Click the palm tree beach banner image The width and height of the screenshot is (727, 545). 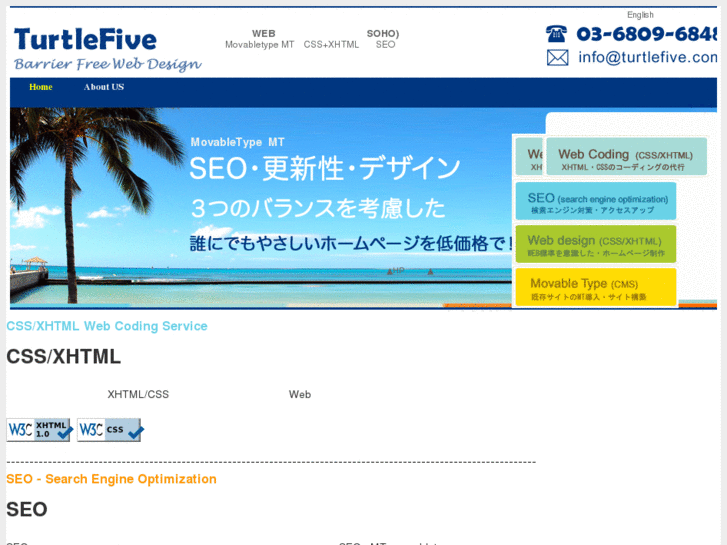(x=260, y=208)
